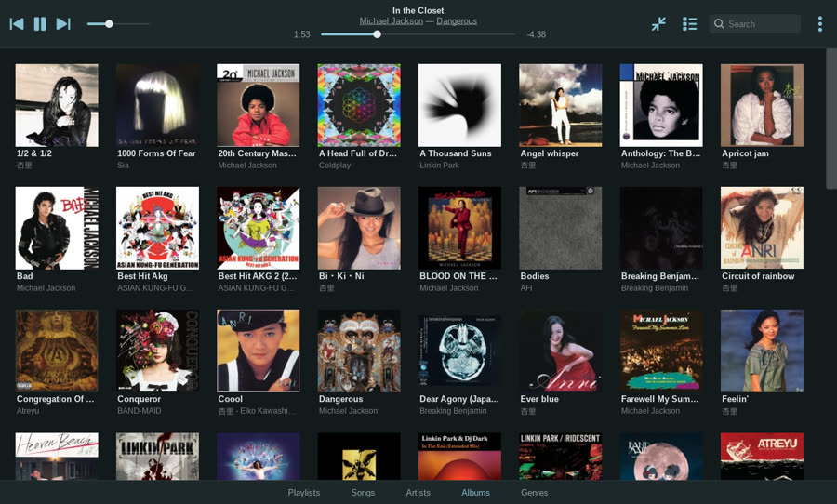Switch to the Genres tab

[x=535, y=492]
